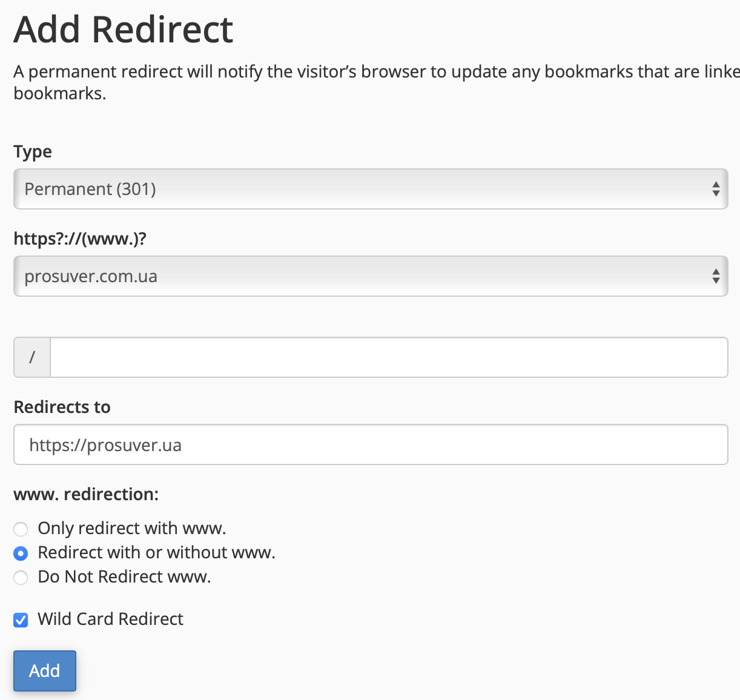Click the Permanent (301) text in the Type selector
The width and height of the screenshot is (740, 700).
[x=90, y=189]
